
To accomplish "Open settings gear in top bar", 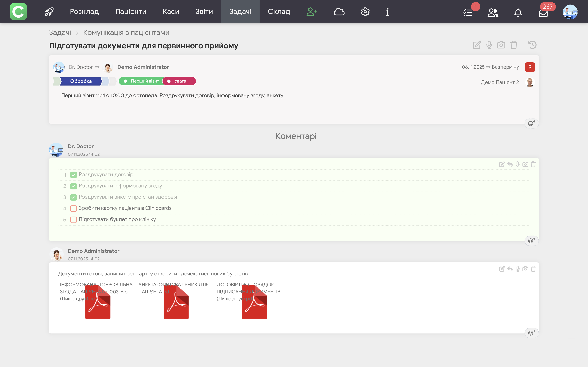I will pyautogui.click(x=365, y=11).
